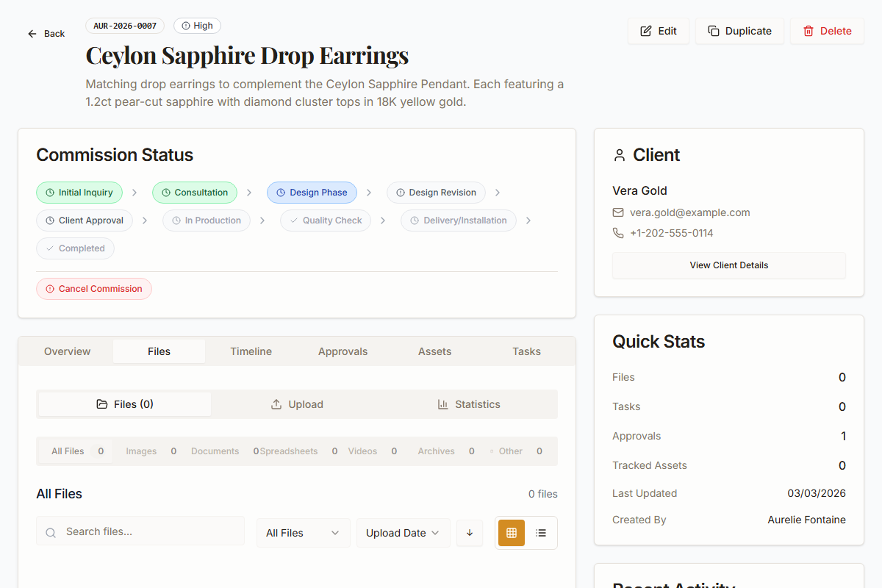Switch to the Timeline tab

(251, 351)
